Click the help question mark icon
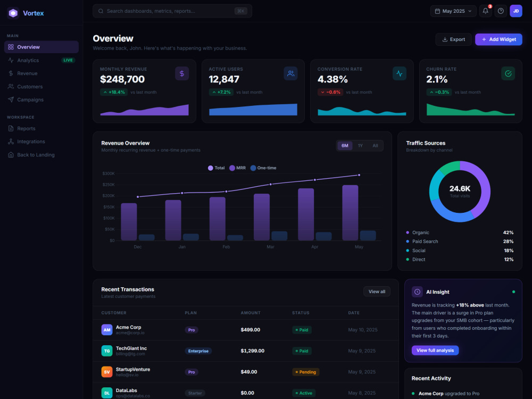This screenshot has width=532, height=399. point(501,11)
